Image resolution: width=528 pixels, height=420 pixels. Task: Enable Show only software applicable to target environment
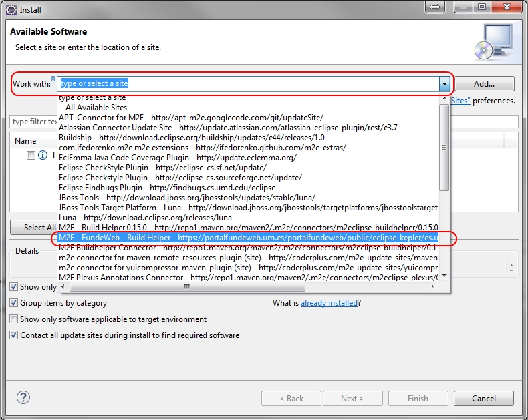[x=13, y=319]
